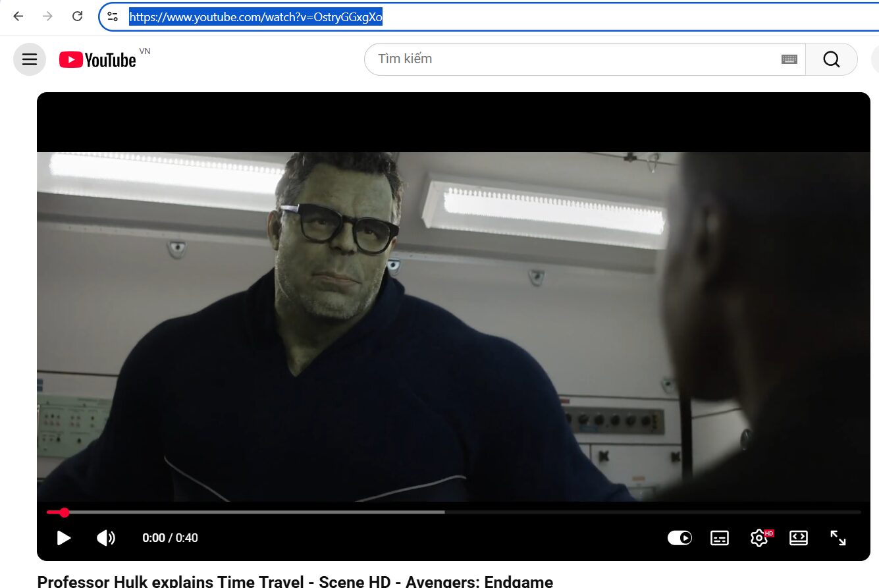Click the video title about Professor Hulk

click(x=295, y=581)
